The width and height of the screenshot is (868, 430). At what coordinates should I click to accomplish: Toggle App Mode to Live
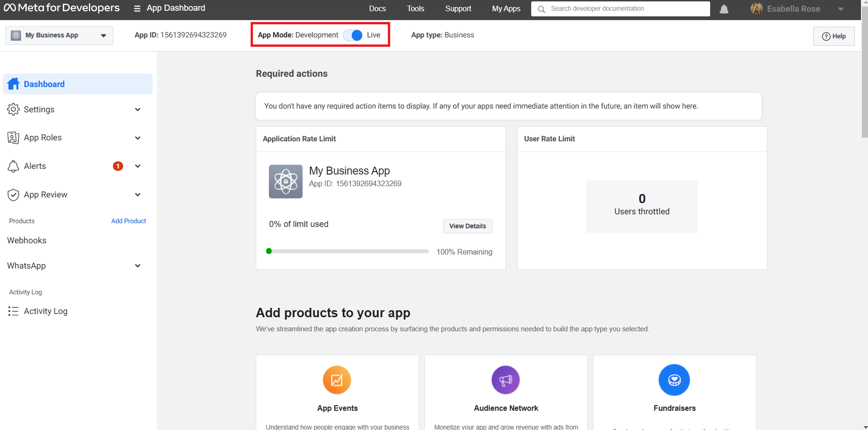[x=353, y=35]
